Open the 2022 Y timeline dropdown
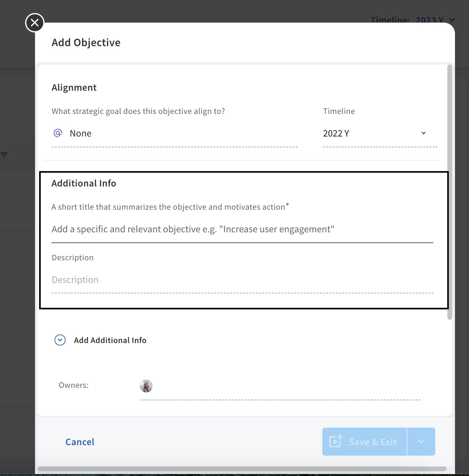Viewport: 469px width, 476px height. click(x=380, y=133)
